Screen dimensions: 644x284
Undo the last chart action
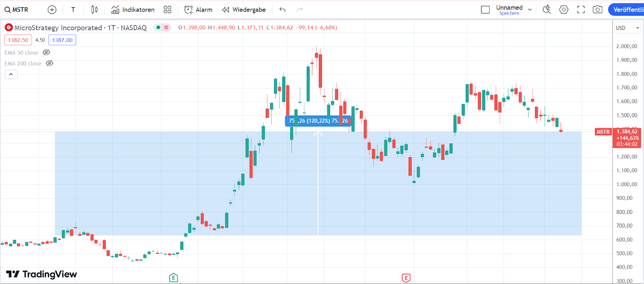coord(283,10)
